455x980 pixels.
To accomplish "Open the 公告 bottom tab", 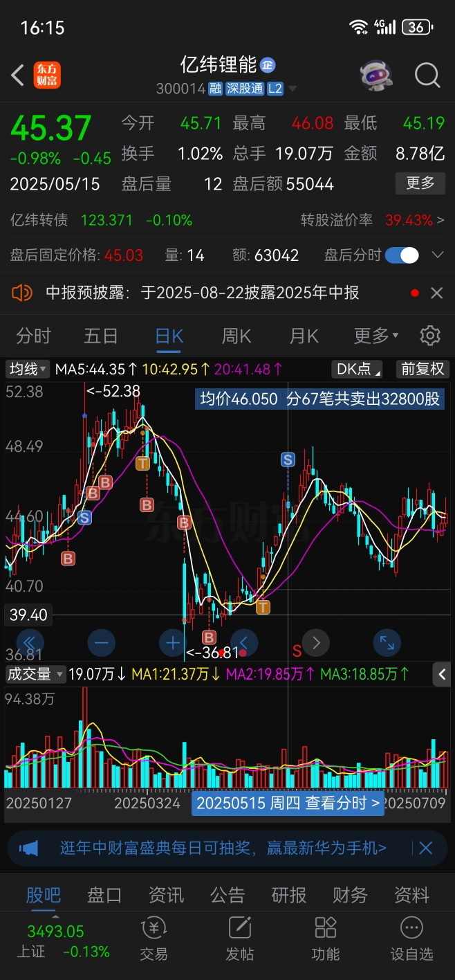I will [x=228, y=895].
